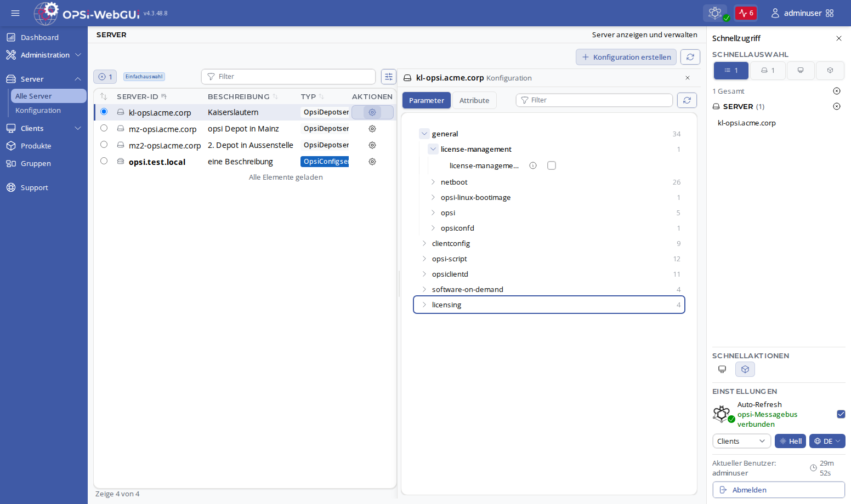Collapse the Server menu section
This screenshot has width=851, height=504.
point(44,79)
